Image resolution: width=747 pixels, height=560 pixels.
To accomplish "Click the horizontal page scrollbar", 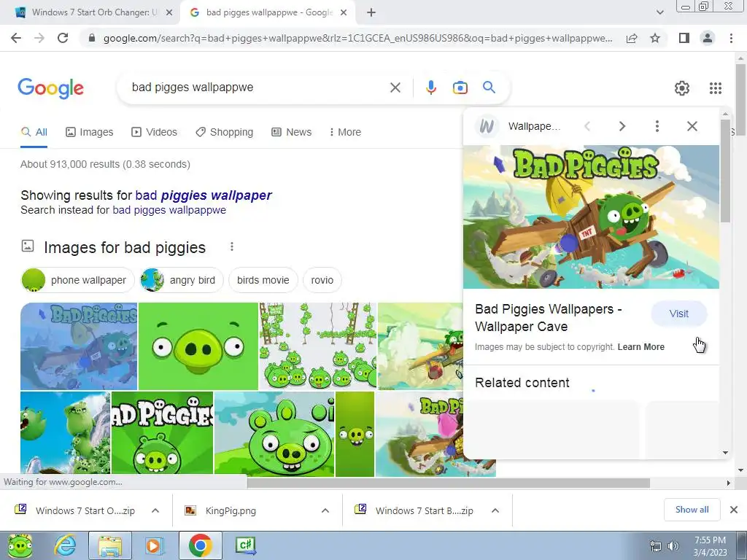I will coord(448,483).
